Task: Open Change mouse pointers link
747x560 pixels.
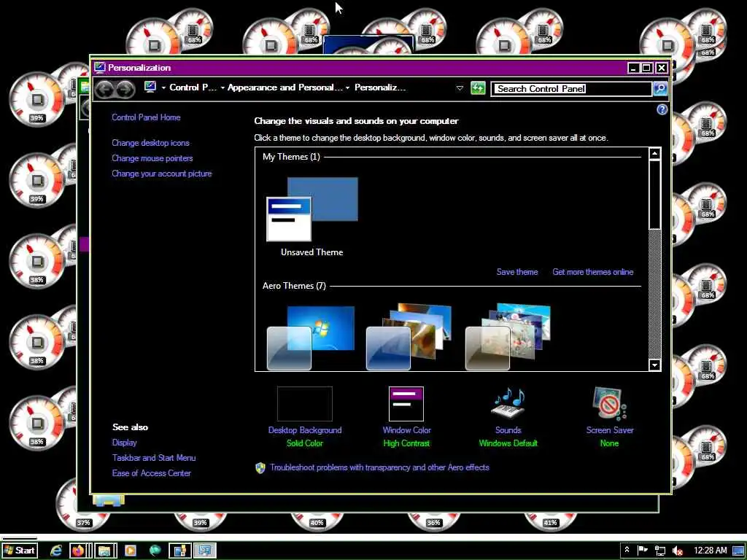Action: pyautogui.click(x=152, y=158)
